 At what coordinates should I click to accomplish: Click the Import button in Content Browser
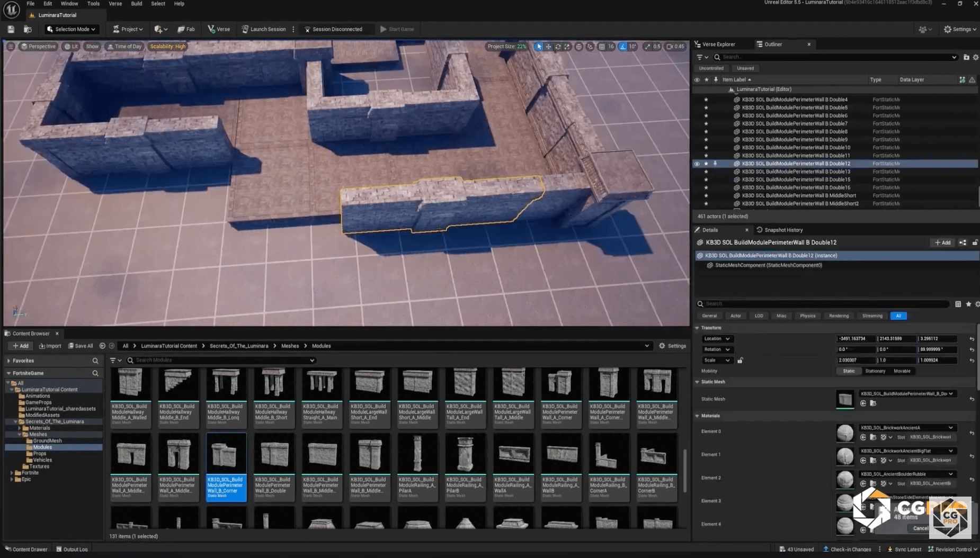pyautogui.click(x=50, y=346)
